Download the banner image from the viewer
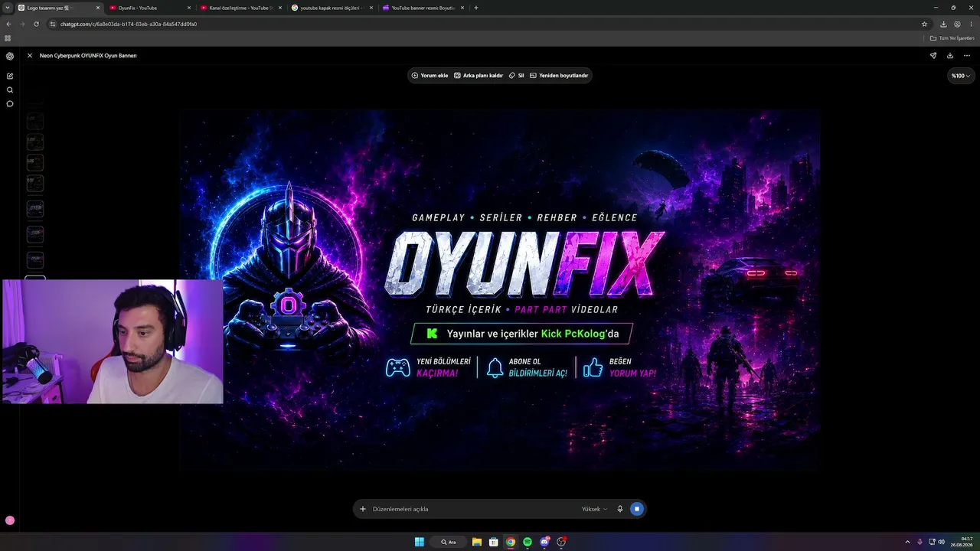This screenshot has width=980, height=551. click(x=950, y=55)
